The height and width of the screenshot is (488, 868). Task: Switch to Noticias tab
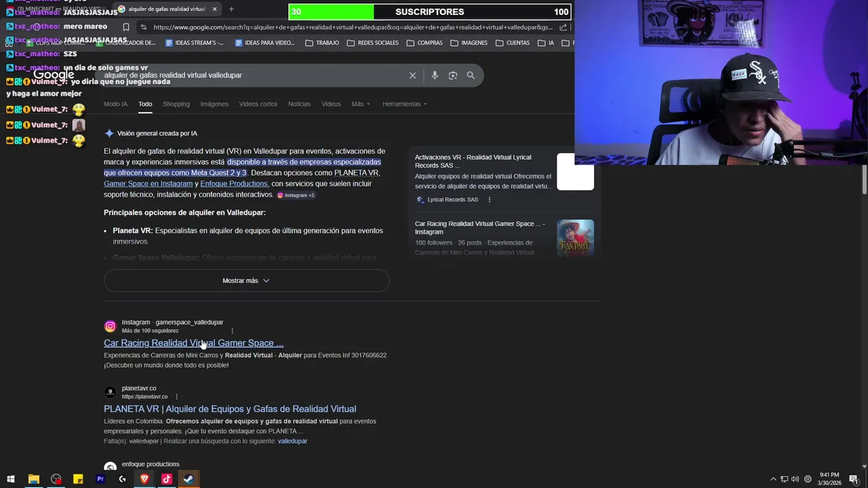click(x=299, y=104)
